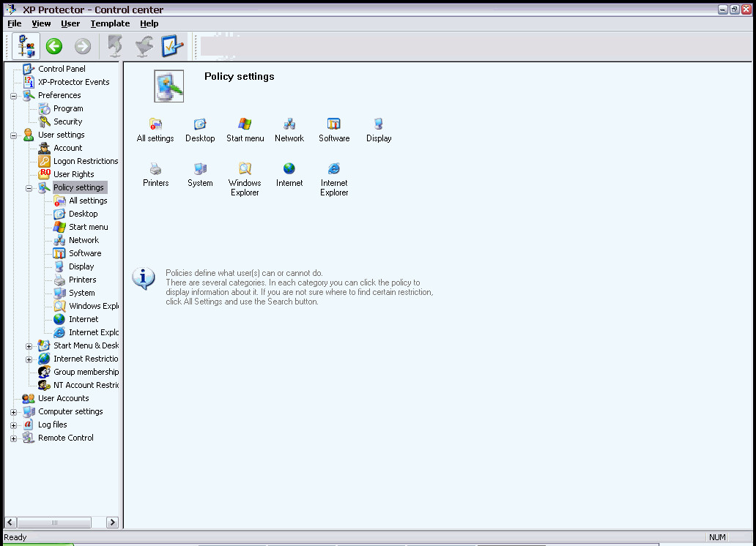Click the XP-Protector Events tree icon
The image size is (756, 546).
(x=29, y=82)
